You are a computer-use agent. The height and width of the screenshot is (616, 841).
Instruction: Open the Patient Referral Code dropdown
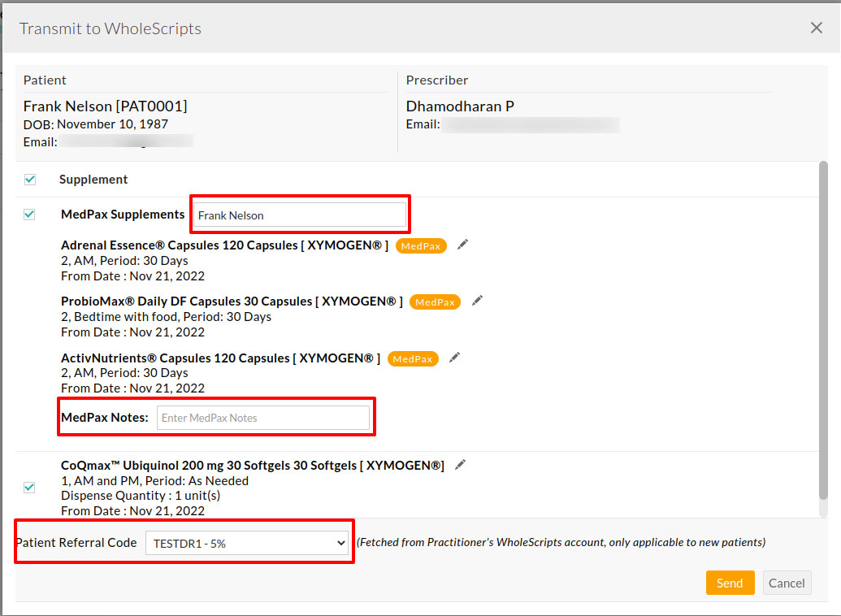click(x=246, y=543)
